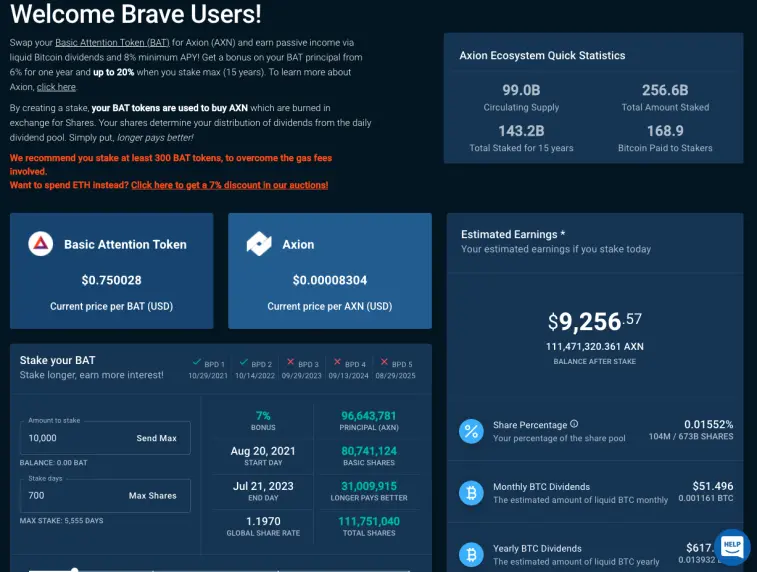The image size is (757, 572).
Task: Click the Axion logo icon
Action: 259,244
